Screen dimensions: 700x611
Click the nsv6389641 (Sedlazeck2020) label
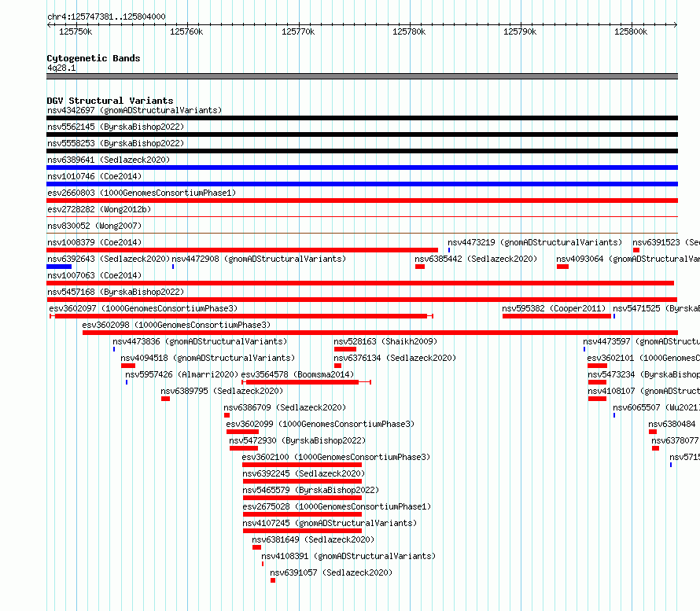(109, 160)
